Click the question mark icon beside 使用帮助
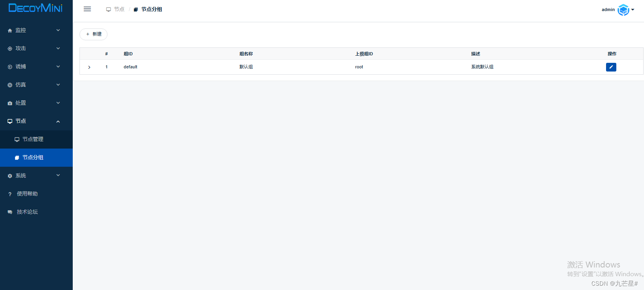This screenshot has width=644, height=290. (10, 194)
